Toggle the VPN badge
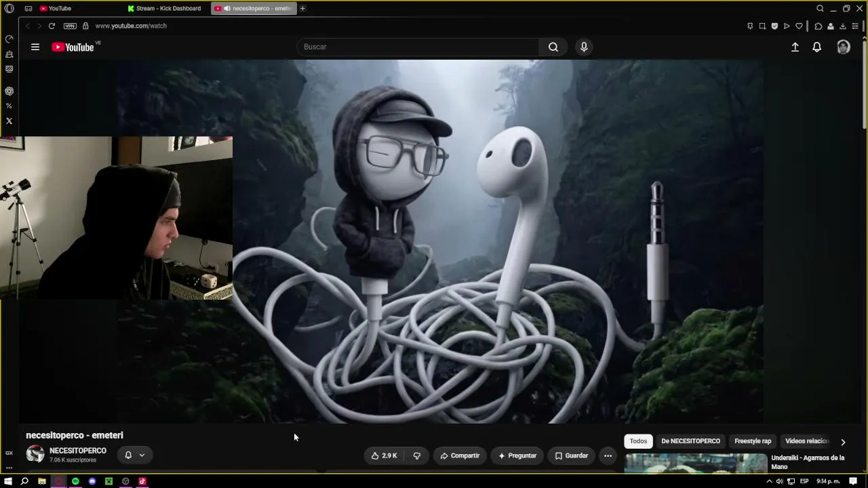The width and height of the screenshot is (868, 488). pos(70,26)
